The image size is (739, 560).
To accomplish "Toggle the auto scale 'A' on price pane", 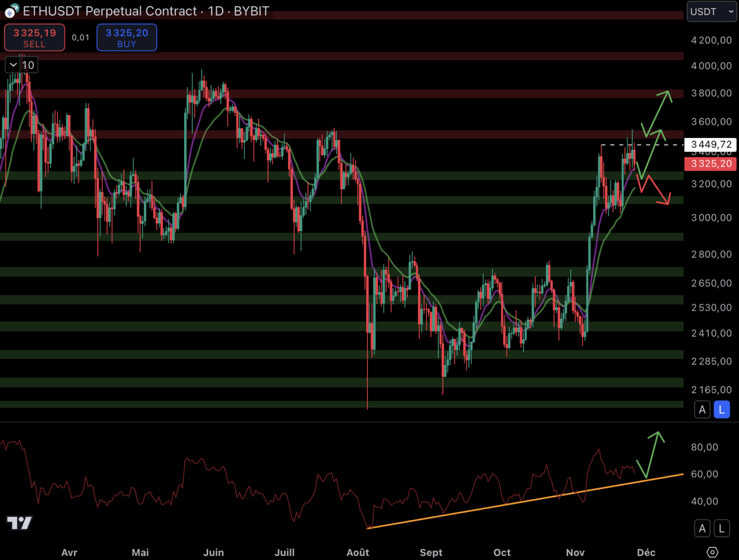I will click(702, 410).
